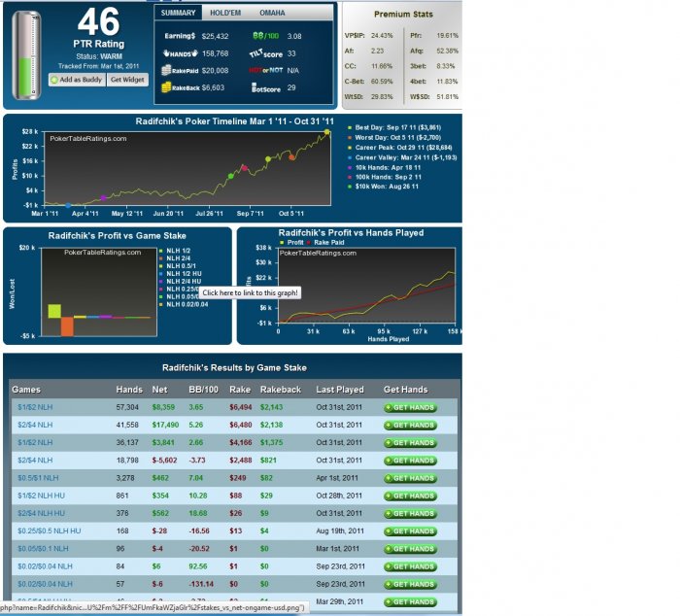The image size is (680, 616).
Task: Click the net value $8,359
Action: pyautogui.click(x=163, y=407)
